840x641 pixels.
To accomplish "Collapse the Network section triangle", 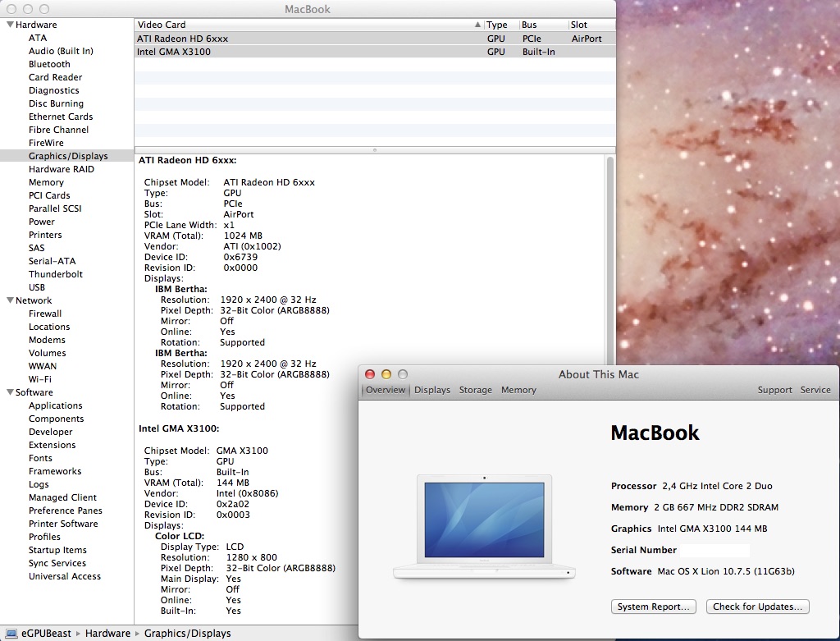I will click(10, 300).
